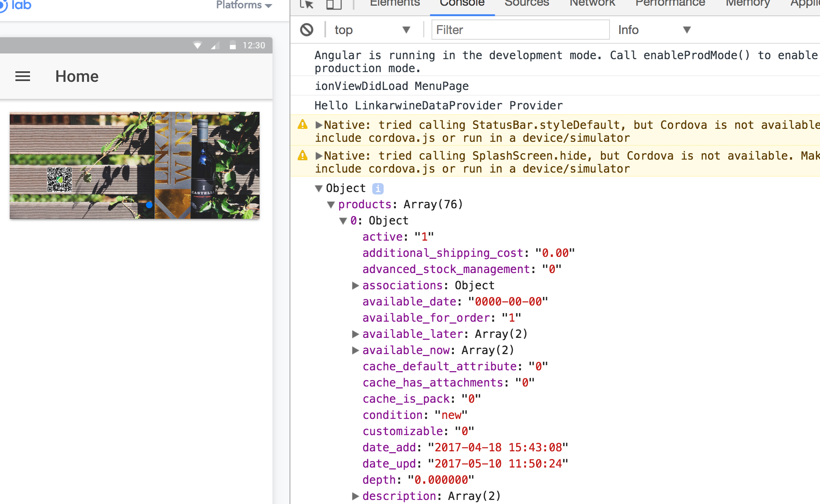Open the hamburger side menu

tap(23, 76)
